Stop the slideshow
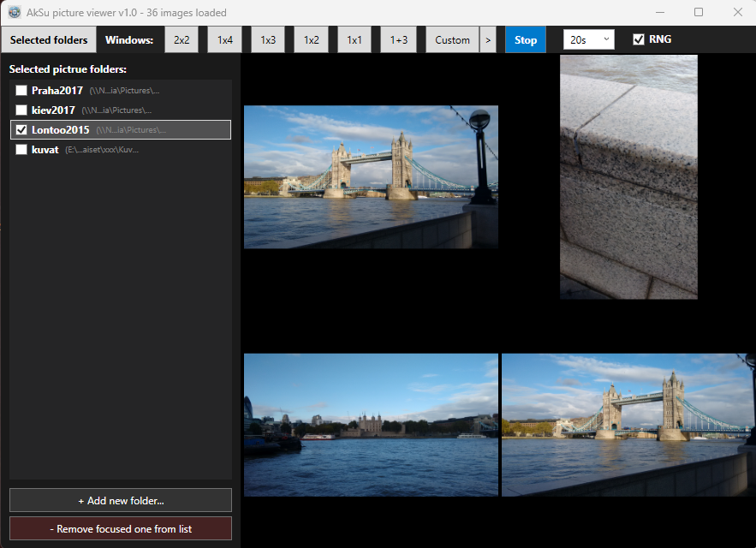Screen dimensions: 756x548 [526, 40]
